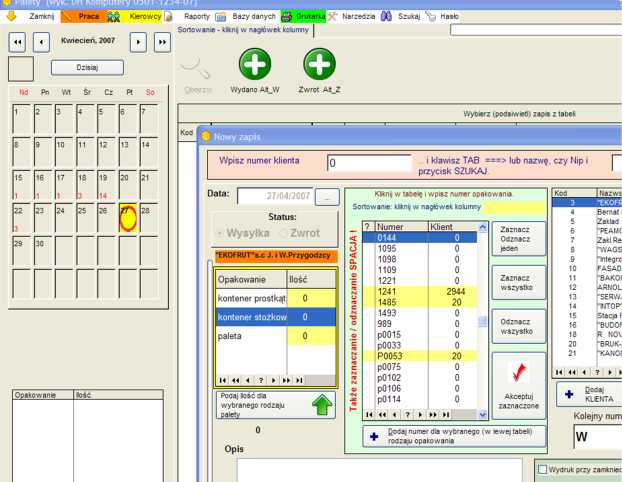Select day 14 in the calendar
Image resolution: width=622 pixels, height=482 pixels.
coord(149,152)
